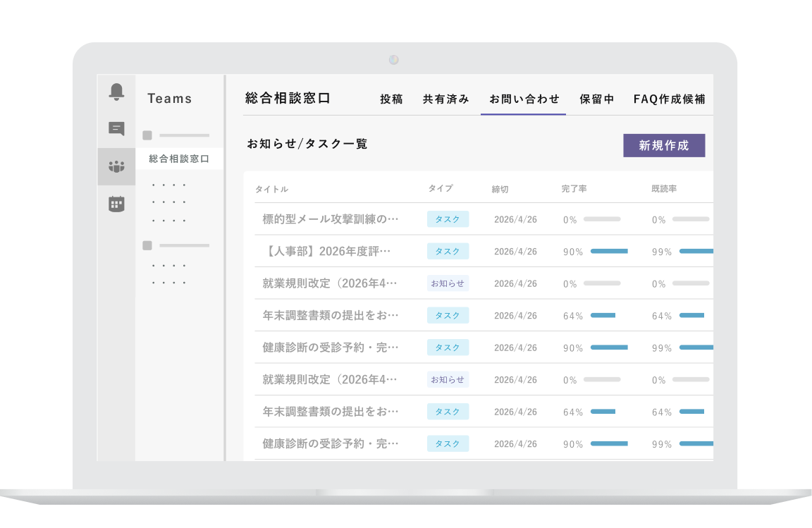Click the タイトル column header
Image resolution: width=812 pixels, height=528 pixels.
pos(271,189)
